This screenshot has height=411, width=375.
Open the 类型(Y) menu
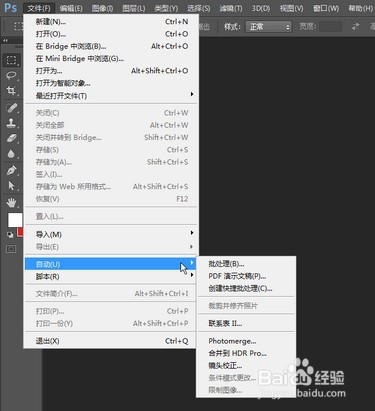tap(166, 8)
